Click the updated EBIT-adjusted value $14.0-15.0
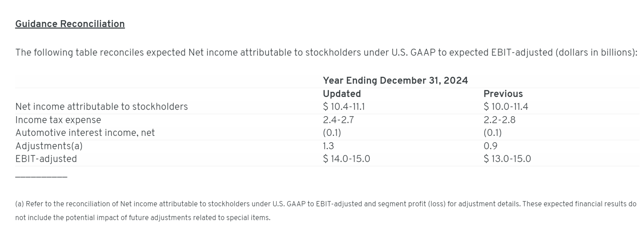The image size is (644, 240). pyautogui.click(x=347, y=159)
